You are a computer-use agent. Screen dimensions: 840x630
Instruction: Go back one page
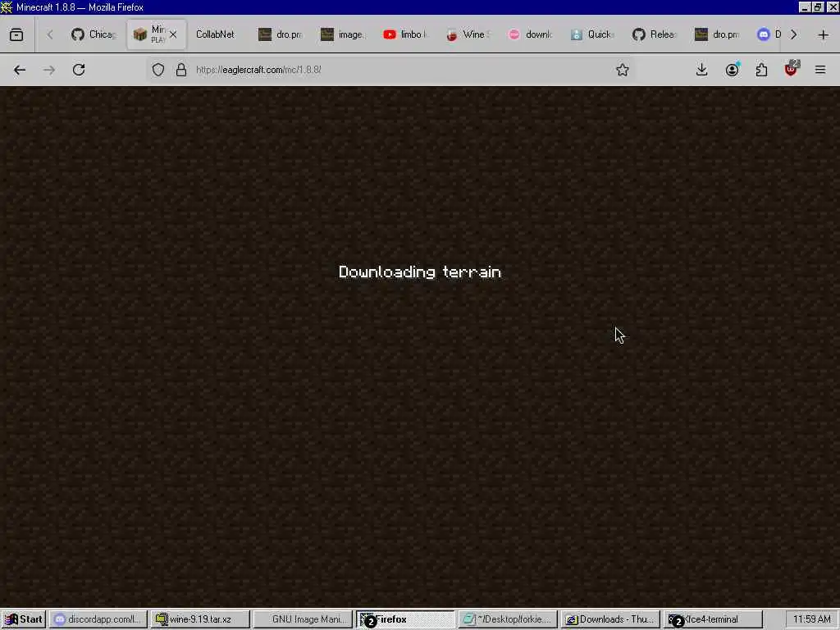[x=20, y=70]
